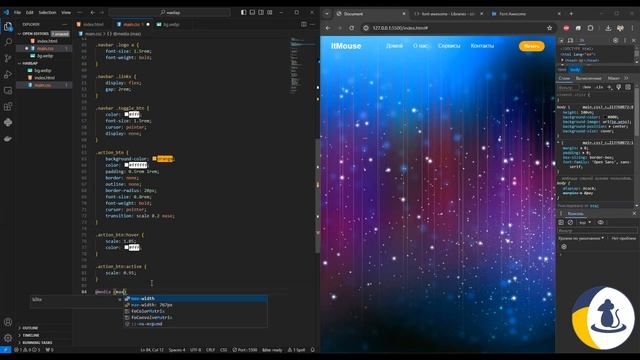
Task: Toggle live expression eye in console
Action: 600,222
